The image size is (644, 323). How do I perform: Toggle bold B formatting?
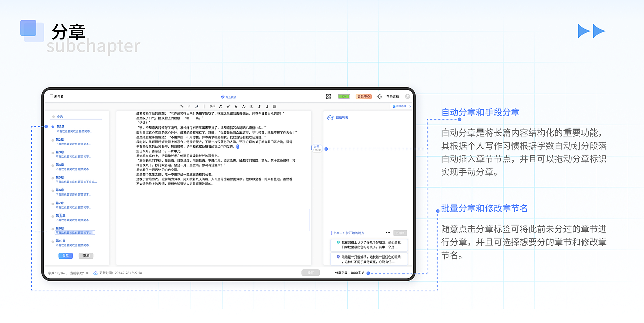251,107
